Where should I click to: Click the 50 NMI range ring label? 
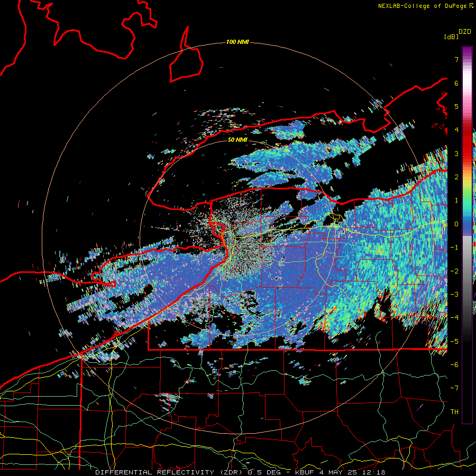[237, 140]
